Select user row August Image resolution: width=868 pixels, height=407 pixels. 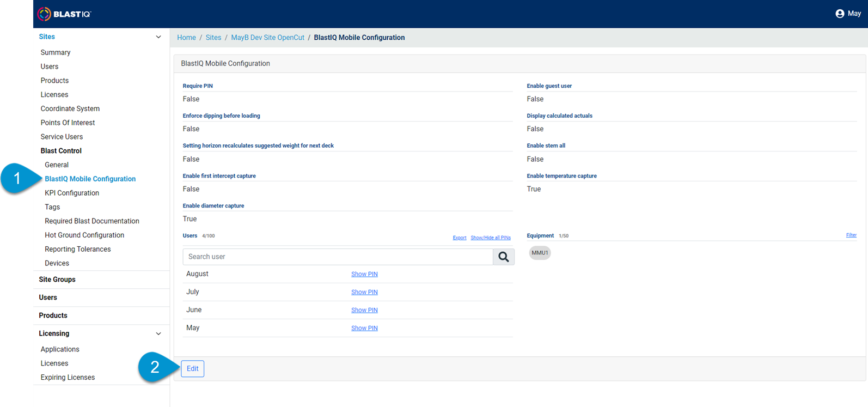tap(348, 274)
